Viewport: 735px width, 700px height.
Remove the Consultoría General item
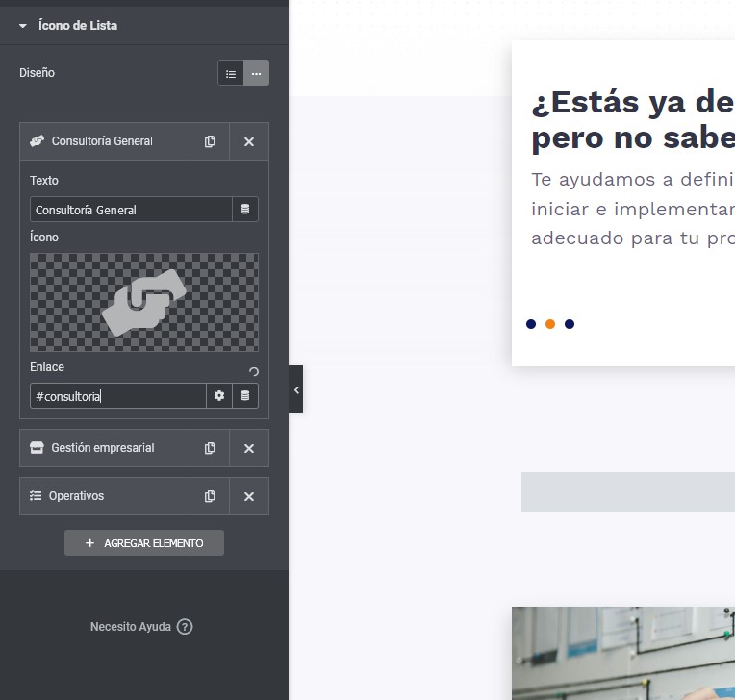pos(249,141)
